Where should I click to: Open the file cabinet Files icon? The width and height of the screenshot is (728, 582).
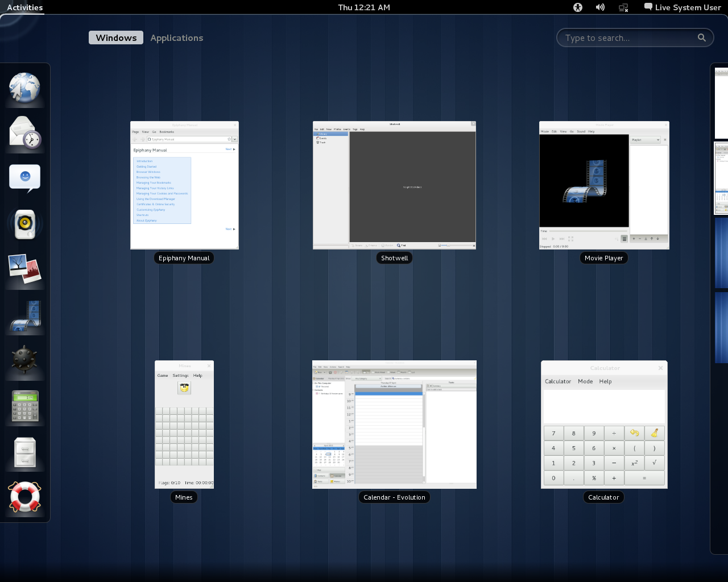click(25, 451)
